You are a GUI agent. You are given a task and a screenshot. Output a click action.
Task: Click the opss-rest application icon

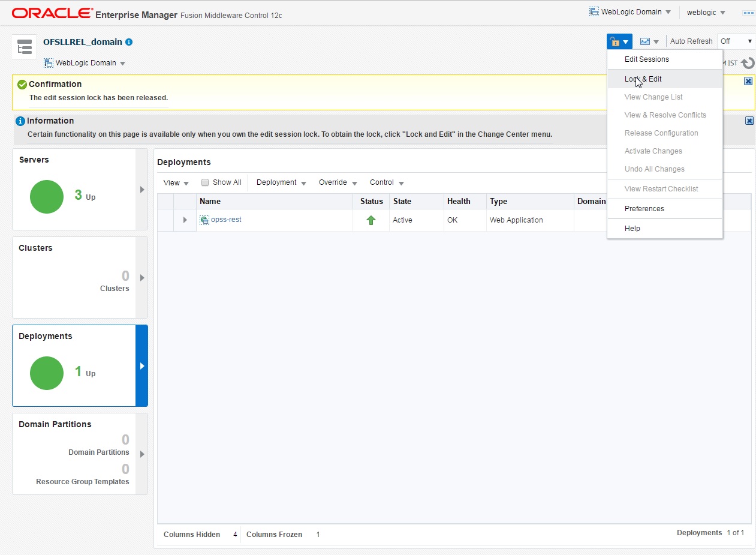pyautogui.click(x=204, y=220)
